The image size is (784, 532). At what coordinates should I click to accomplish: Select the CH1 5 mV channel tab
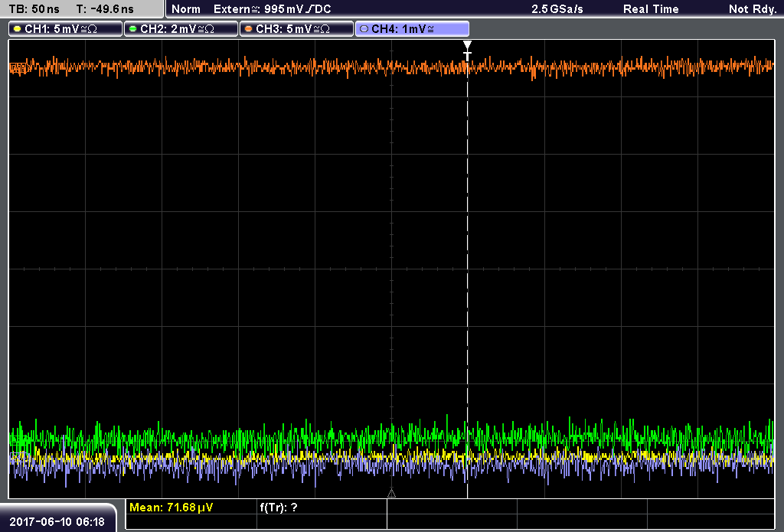(x=66, y=29)
